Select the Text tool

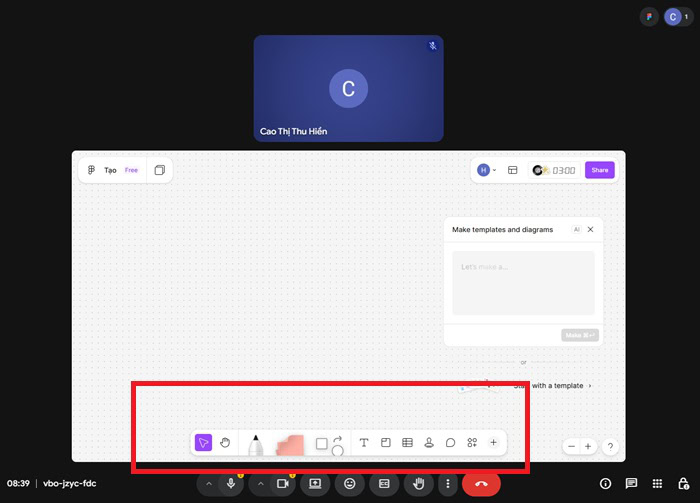363,443
